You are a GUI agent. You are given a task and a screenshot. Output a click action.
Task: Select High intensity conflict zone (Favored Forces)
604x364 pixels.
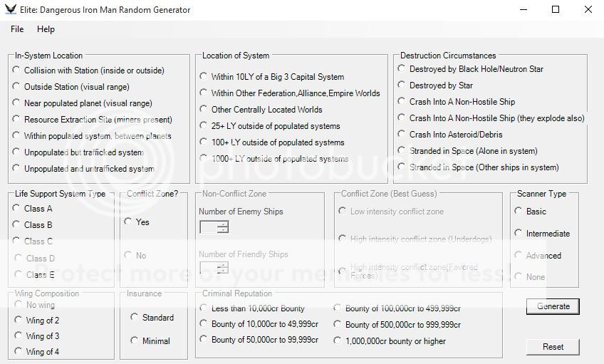pos(408,271)
